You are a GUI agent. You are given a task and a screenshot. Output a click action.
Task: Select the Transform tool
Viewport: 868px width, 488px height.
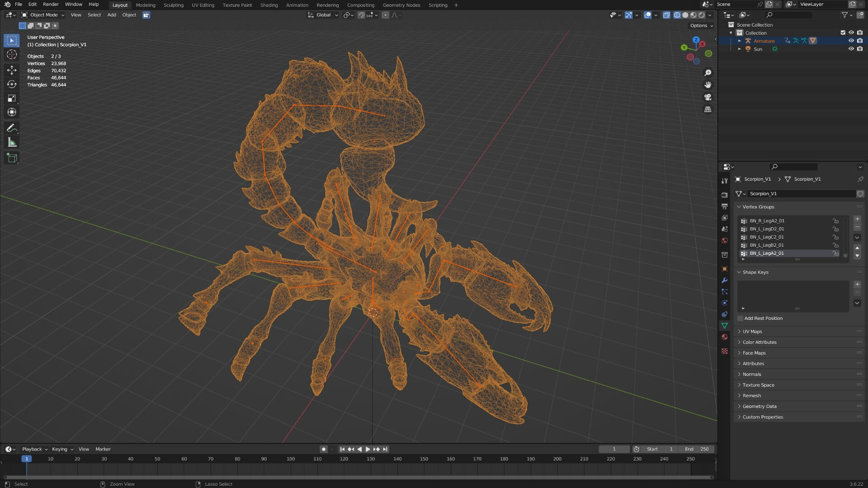[x=12, y=112]
